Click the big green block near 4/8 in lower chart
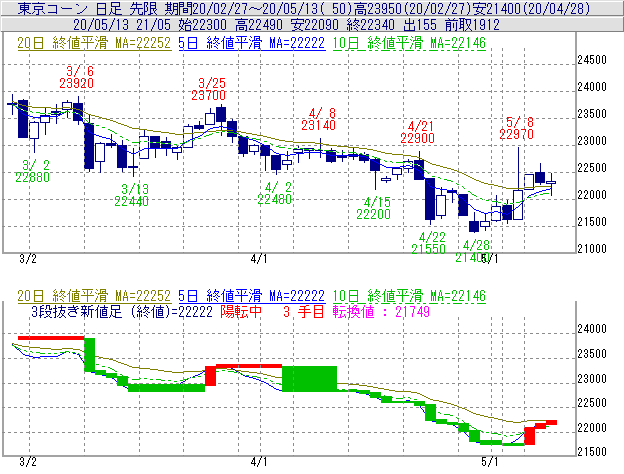624x474 pixels. click(310, 379)
